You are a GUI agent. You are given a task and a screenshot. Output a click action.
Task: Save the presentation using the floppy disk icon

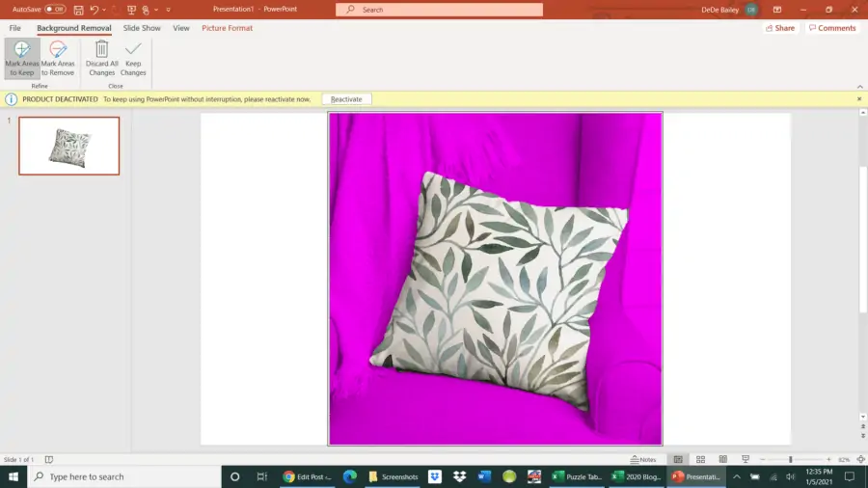click(x=79, y=10)
